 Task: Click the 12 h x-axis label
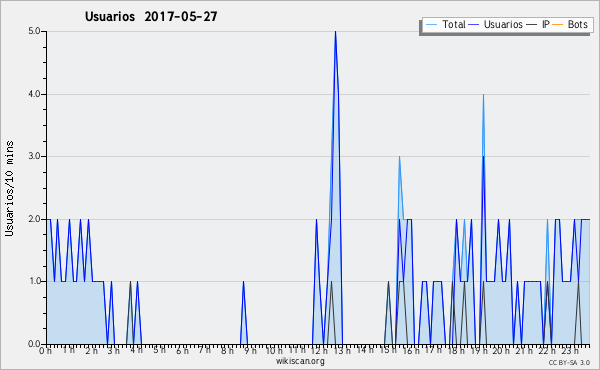point(319,350)
